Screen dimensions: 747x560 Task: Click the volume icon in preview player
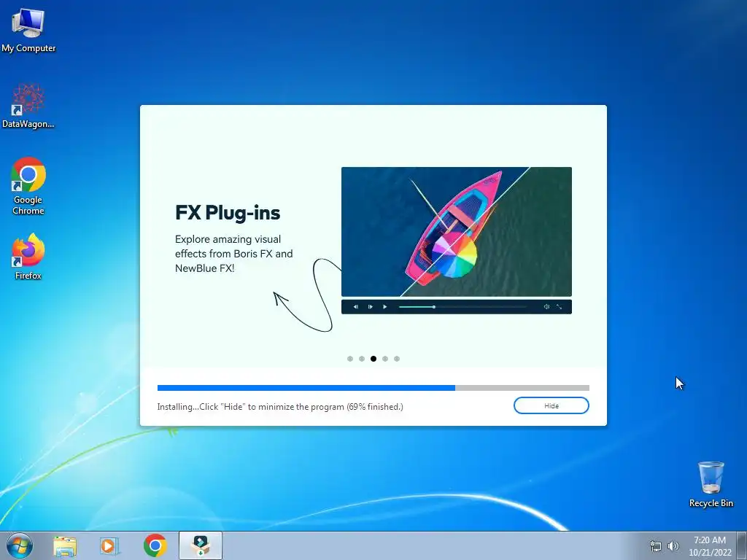coord(546,307)
